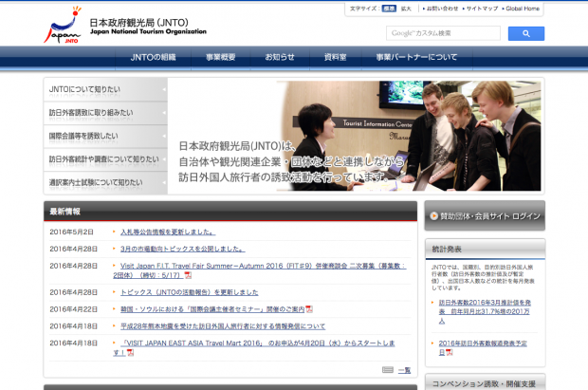Screen dimensions: 588x390
Task: Expand JNTOについて知りたい sidebar item
Action: click(x=105, y=89)
